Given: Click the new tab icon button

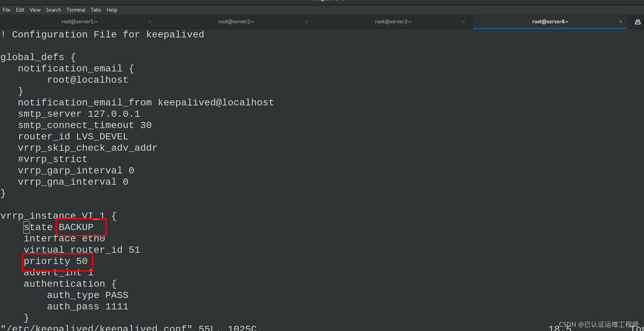Looking at the screenshot, I should tap(637, 22).
